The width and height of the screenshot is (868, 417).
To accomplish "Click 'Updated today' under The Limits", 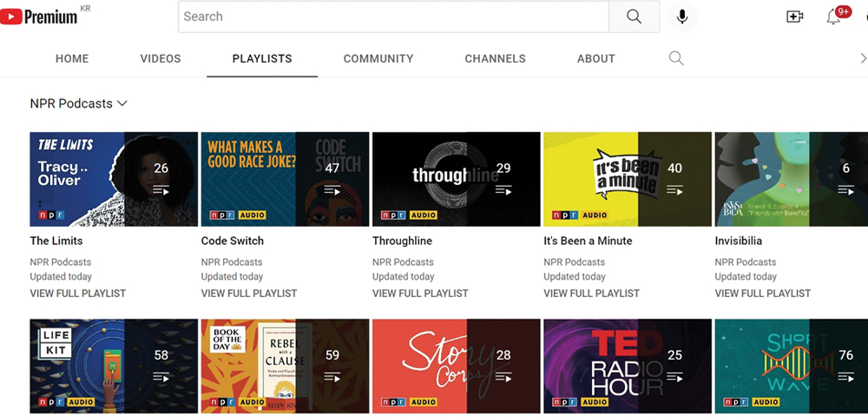I will (61, 276).
